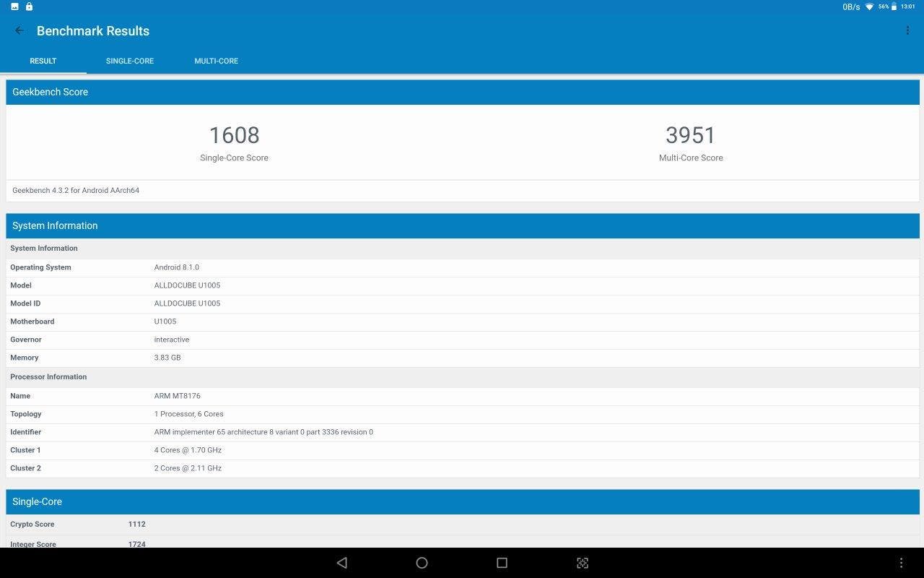This screenshot has height=578, width=924.
Task: Tap the Motherboard value U1005
Action: click(x=165, y=322)
